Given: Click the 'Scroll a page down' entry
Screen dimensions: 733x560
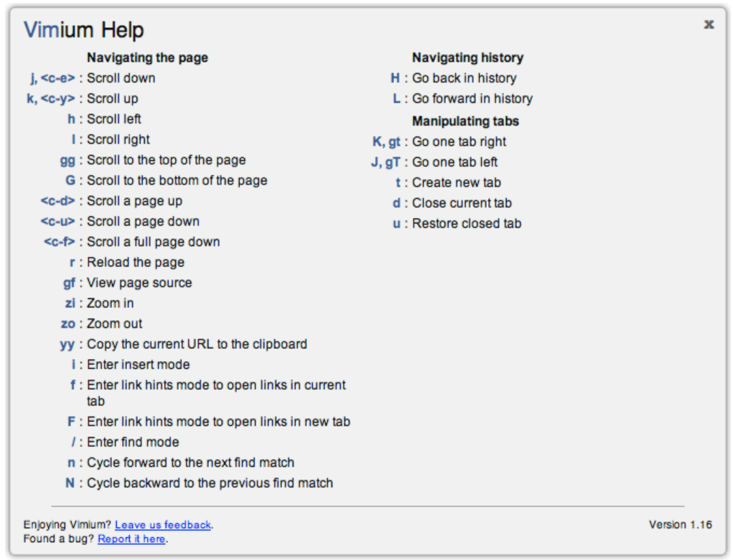Looking at the screenshot, I should click(143, 222).
